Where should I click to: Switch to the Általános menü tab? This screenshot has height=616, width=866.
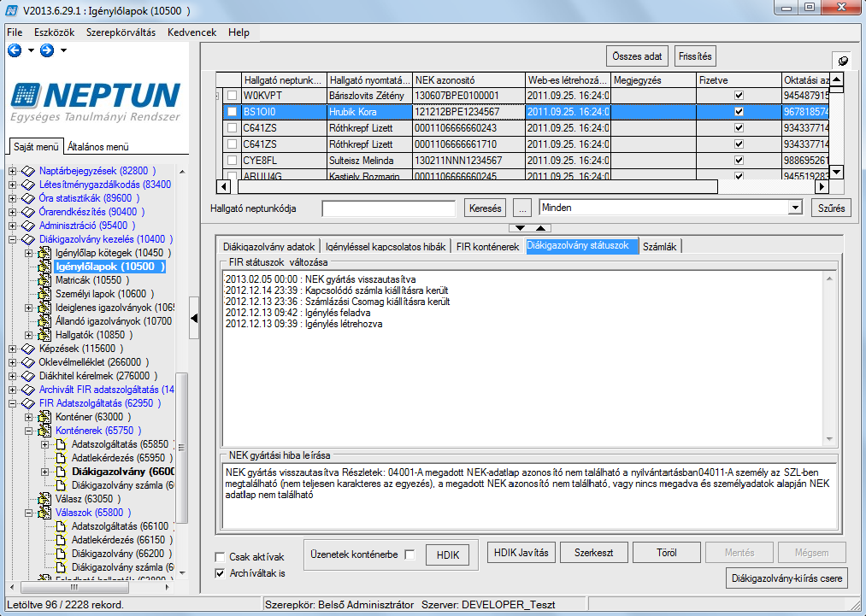point(98,147)
